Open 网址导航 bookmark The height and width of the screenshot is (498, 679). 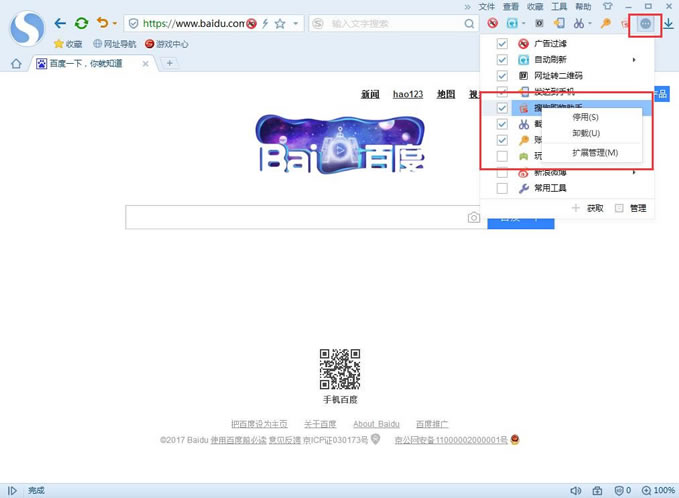(115, 44)
